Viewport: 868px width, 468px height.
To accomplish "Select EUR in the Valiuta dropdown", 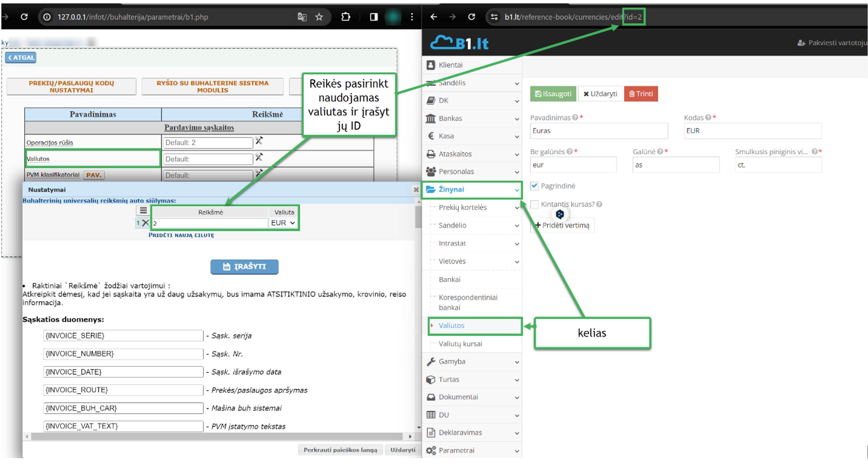I will (283, 223).
